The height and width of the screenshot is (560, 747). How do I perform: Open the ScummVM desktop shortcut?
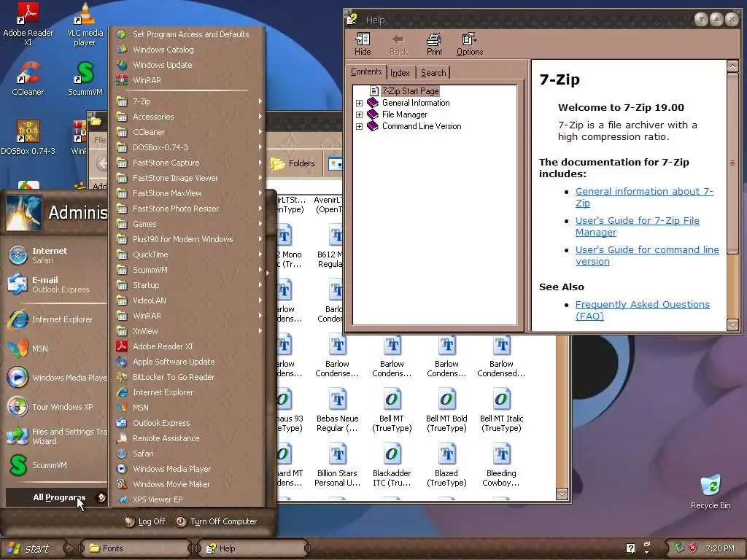85,79
